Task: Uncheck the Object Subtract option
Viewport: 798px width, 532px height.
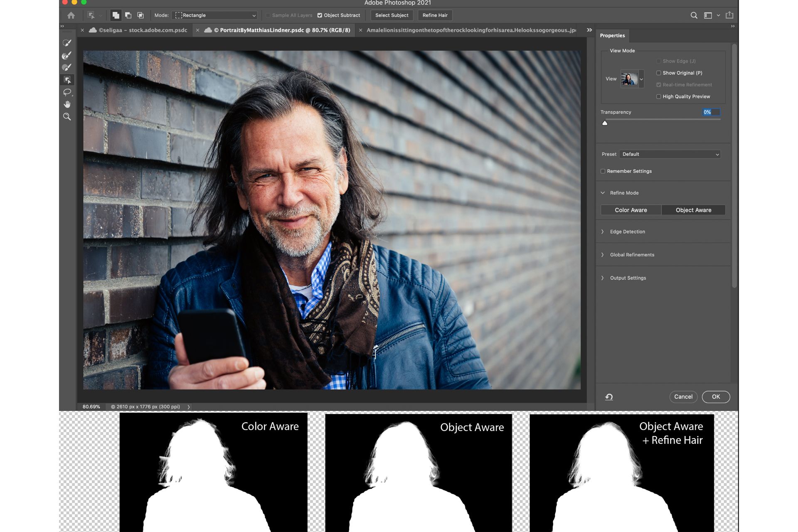Action: (x=320, y=15)
